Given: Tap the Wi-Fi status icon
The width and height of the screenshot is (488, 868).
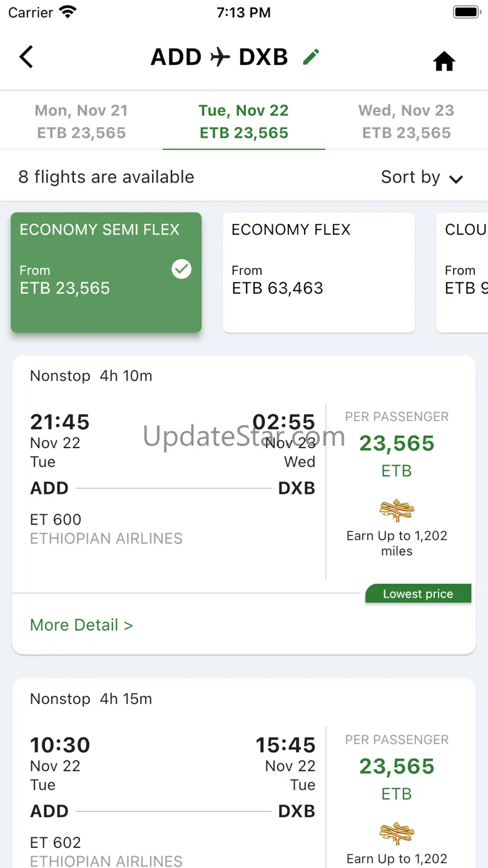Looking at the screenshot, I should click(x=68, y=13).
